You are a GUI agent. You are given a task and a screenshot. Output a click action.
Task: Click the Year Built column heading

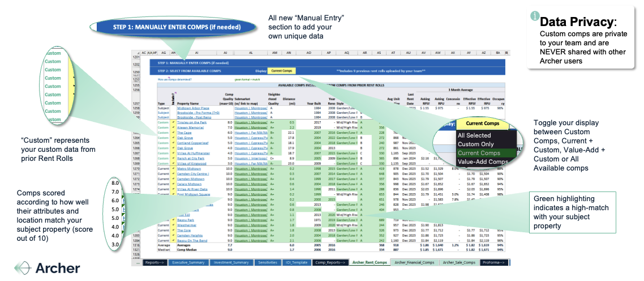coord(313,104)
